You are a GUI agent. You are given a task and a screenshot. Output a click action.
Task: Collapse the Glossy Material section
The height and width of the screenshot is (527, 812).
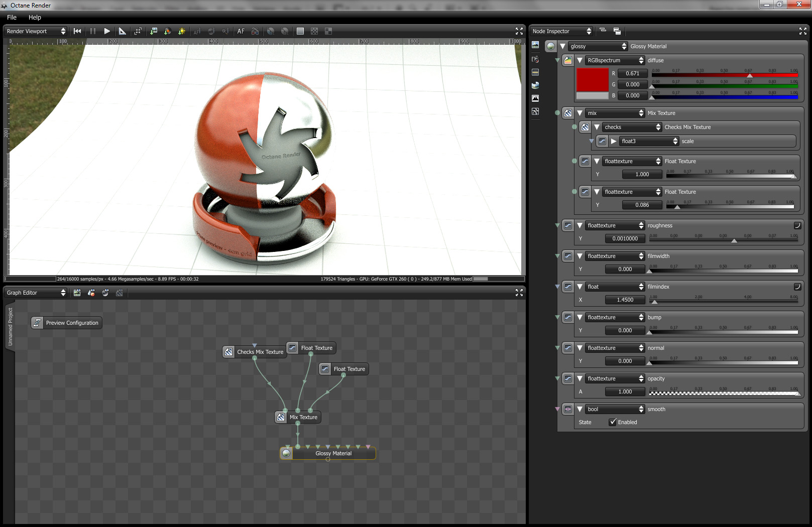[563, 46]
